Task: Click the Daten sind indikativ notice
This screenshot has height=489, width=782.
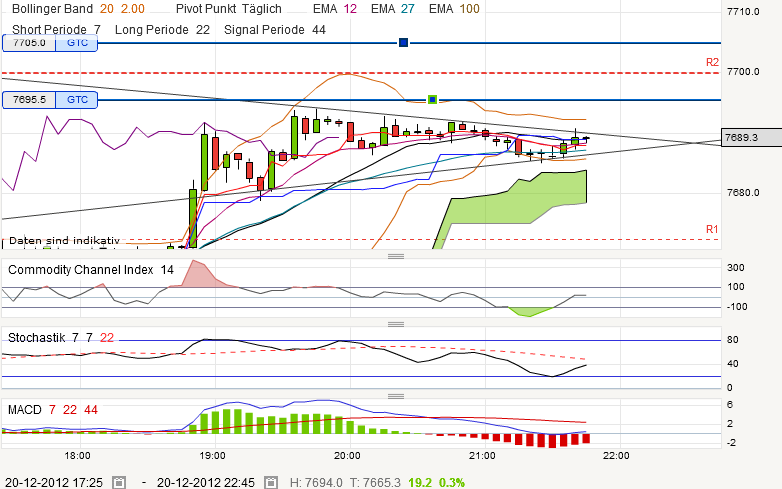Action: coord(64,241)
